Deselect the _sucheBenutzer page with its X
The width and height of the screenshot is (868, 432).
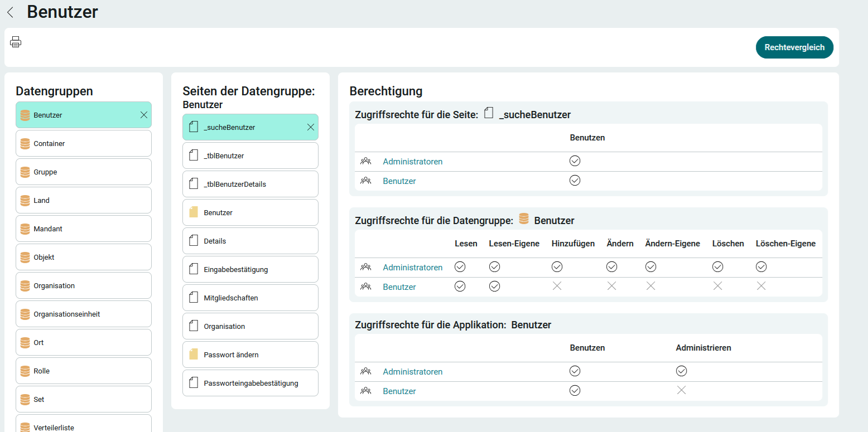click(x=311, y=127)
